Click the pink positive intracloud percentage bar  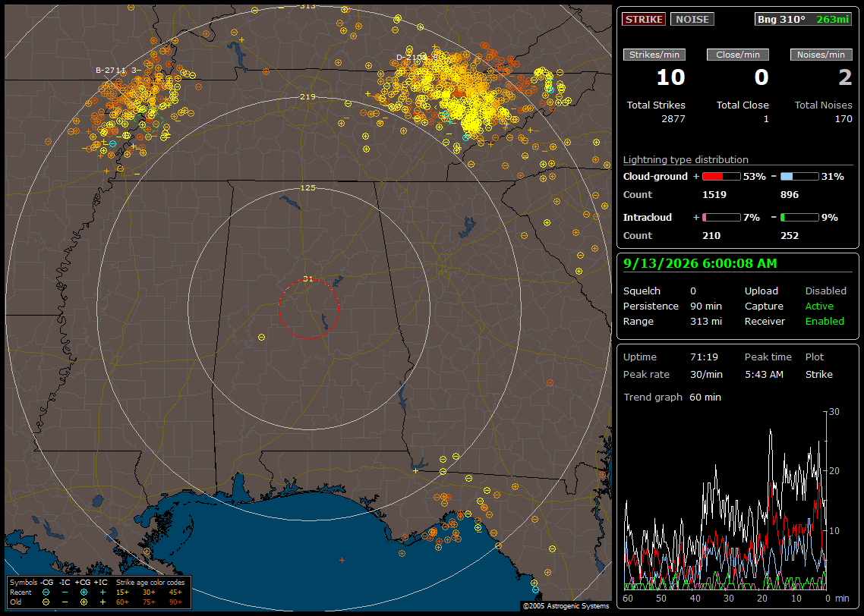[721, 218]
